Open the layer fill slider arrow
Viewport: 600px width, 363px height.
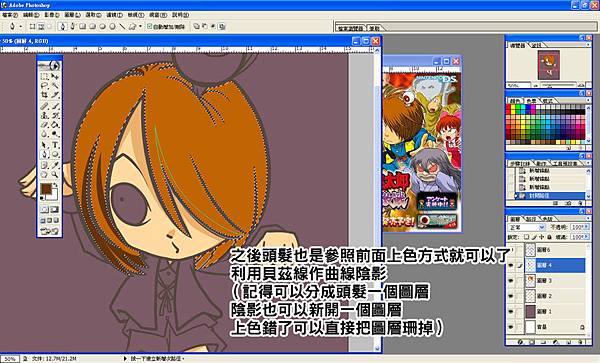(586, 237)
